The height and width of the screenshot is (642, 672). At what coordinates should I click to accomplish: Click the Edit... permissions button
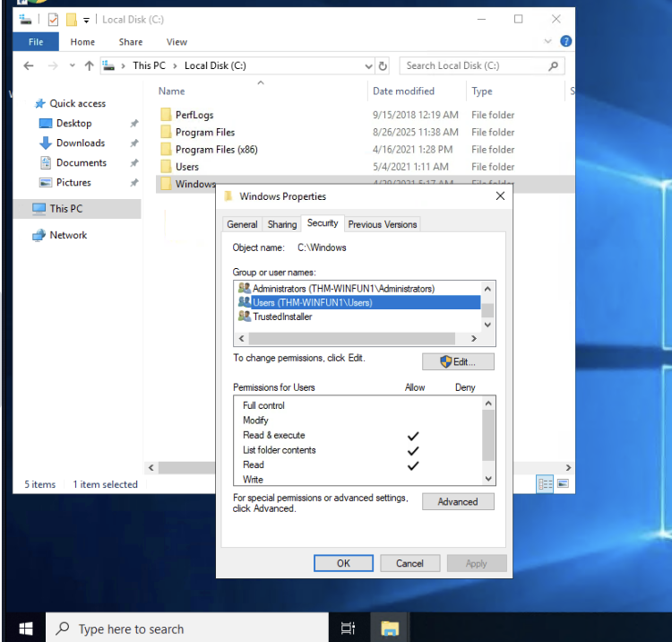[458, 361]
